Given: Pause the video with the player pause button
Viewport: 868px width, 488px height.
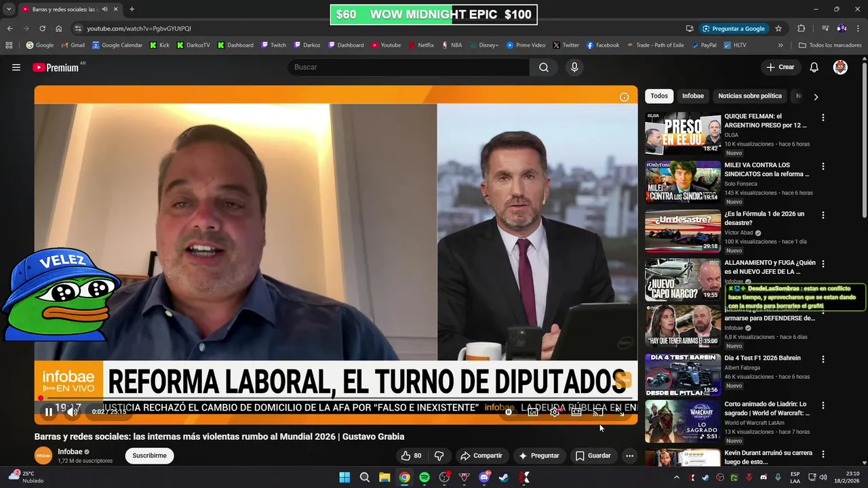Looking at the screenshot, I should click(x=49, y=411).
